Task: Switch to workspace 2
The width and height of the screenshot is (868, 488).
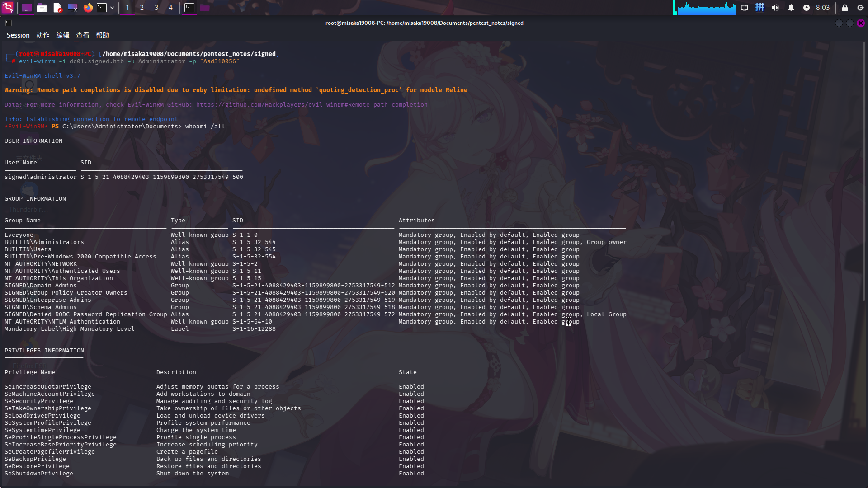Action: [142, 8]
